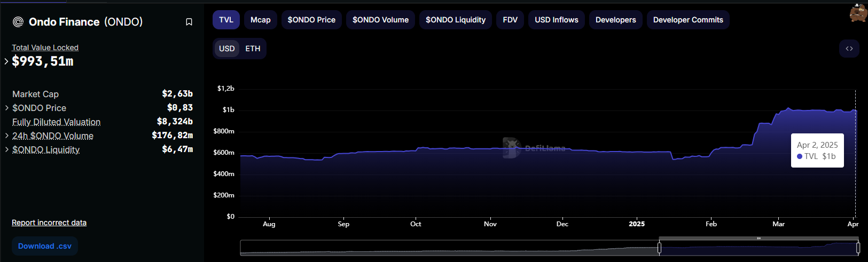Bookmark Ondo Finance with the bookmark icon
The width and height of the screenshot is (868, 262).
[189, 22]
